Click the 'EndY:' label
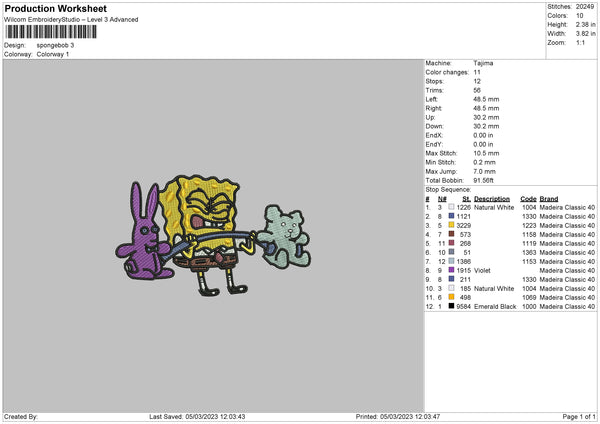Image resolution: width=600 pixels, height=424 pixels. [x=434, y=144]
